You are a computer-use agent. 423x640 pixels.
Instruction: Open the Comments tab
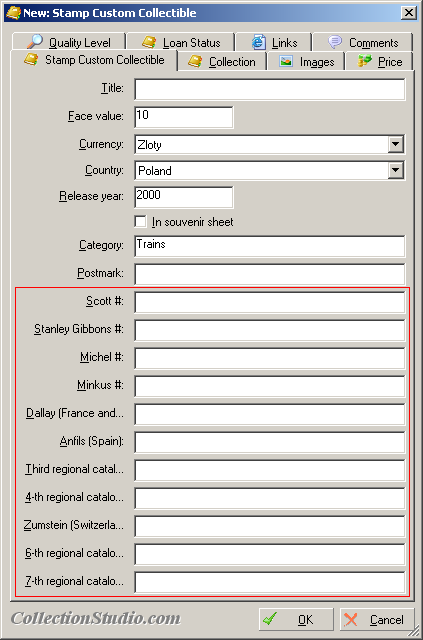point(363,42)
